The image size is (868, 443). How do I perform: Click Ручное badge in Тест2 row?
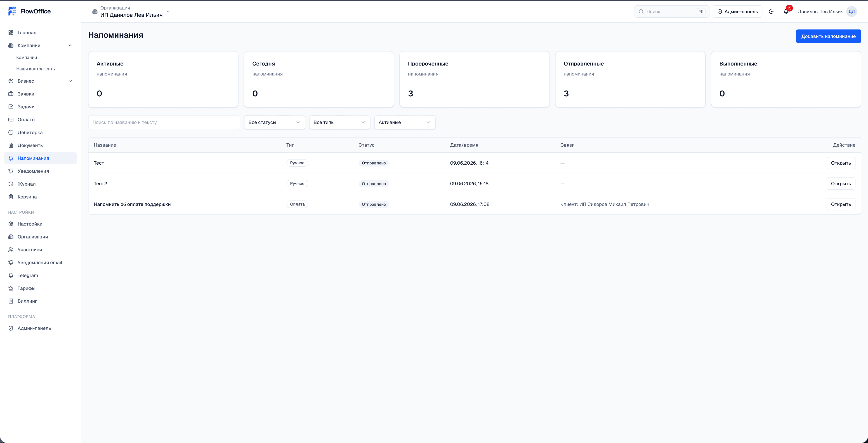pyautogui.click(x=297, y=184)
